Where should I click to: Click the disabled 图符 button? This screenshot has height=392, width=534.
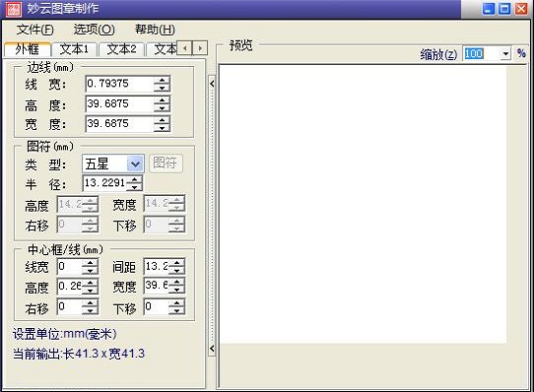[x=166, y=163]
